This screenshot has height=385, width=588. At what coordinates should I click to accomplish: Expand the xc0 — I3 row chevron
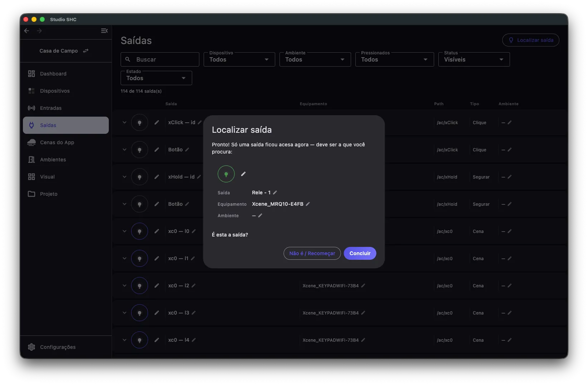click(125, 313)
